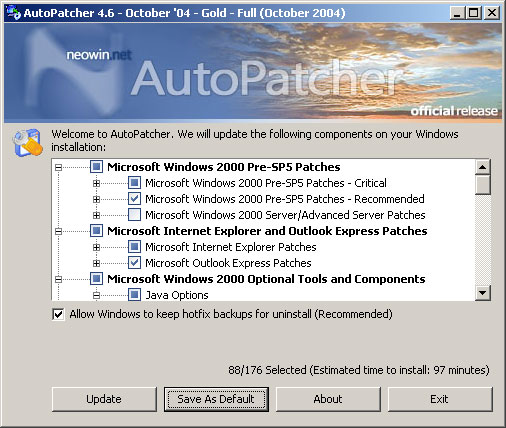Toggle Optional Tools and Components checkbox
This screenshot has width=506, height=428.
[x=96, y=278]
